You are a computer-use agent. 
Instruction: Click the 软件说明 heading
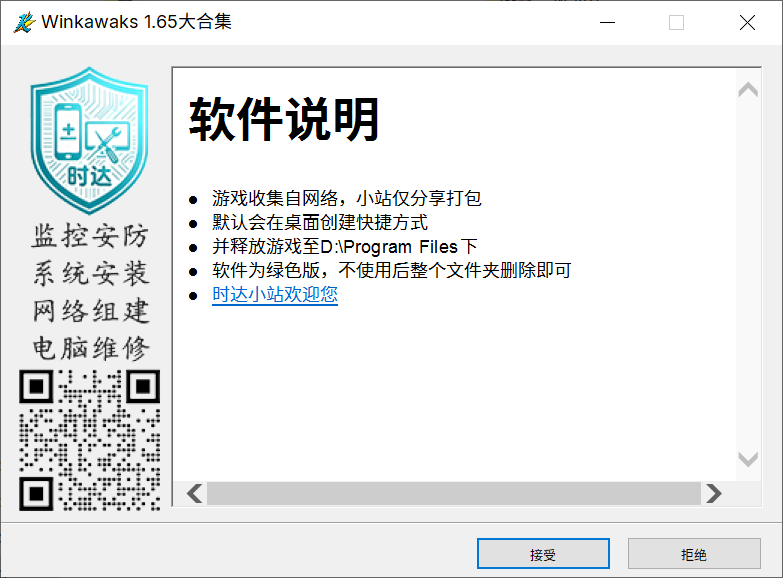point(284,119)
